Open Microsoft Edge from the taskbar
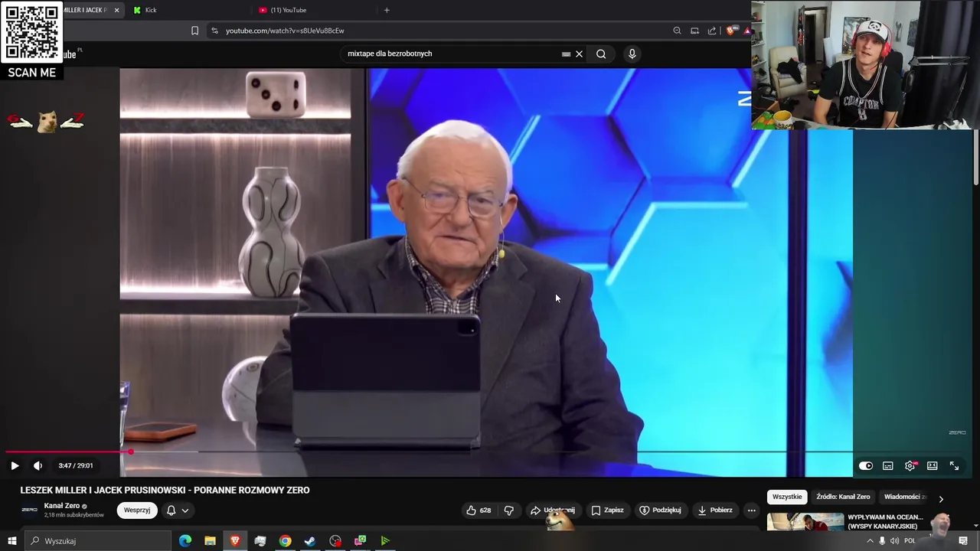This screenshot has height=551, width=980. (x=185, y=541)
